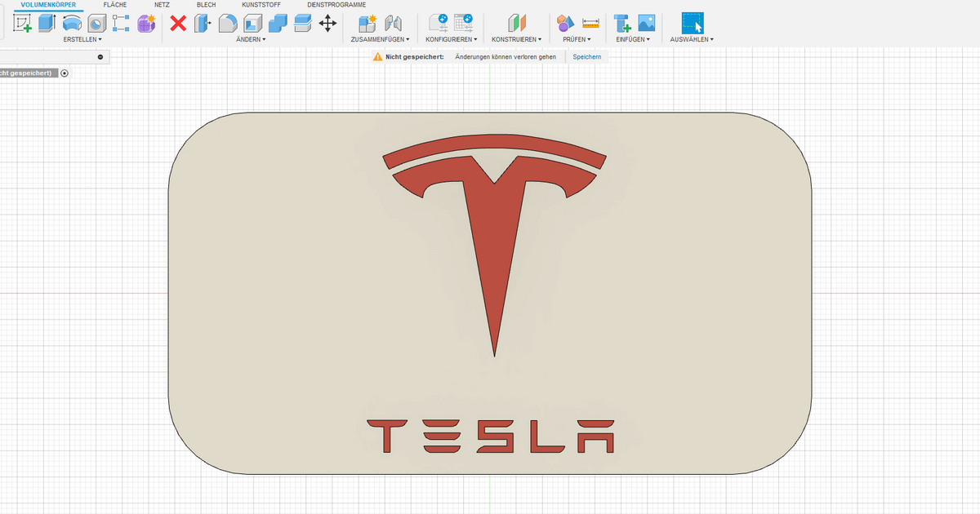The image size is (980, 514).
Task: Select the Create Sketch tool
Action: [21, 24]
